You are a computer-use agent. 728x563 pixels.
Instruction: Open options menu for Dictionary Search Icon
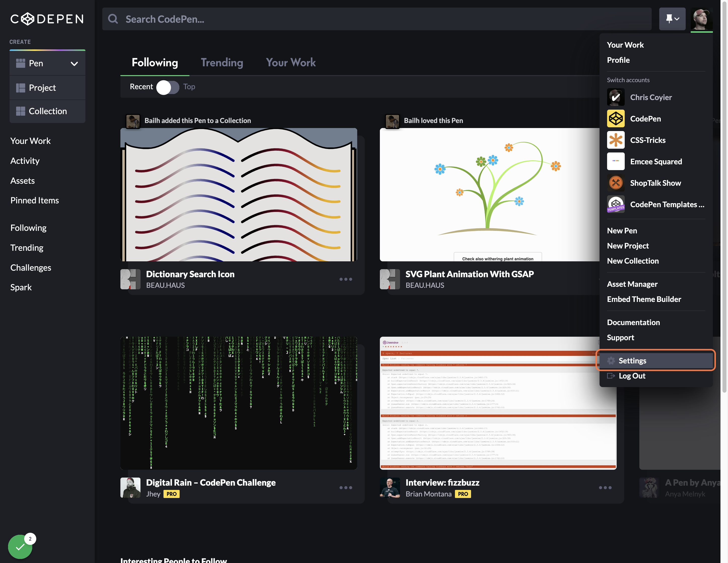point(346,279)
